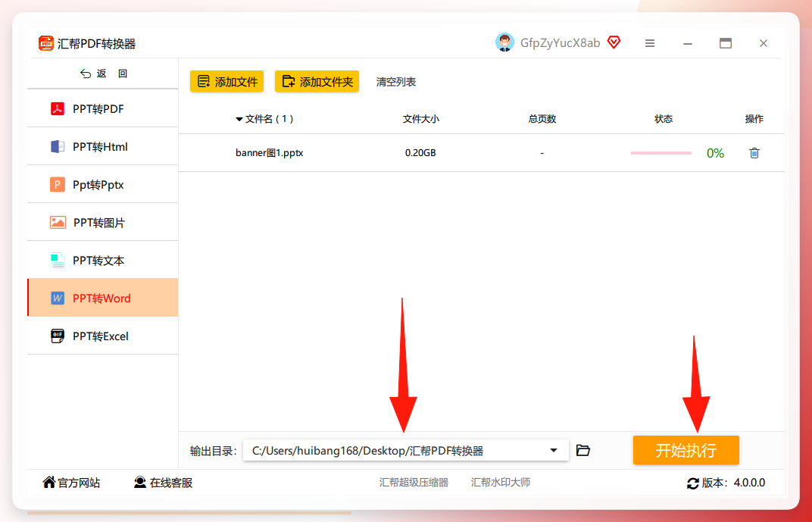Click the 总页数 column header

[x=542, y=119]
